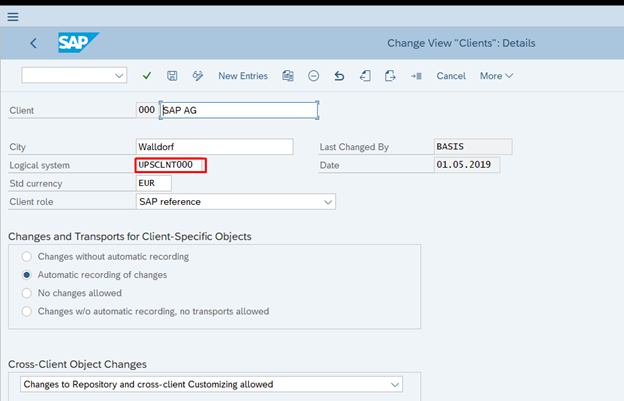The image size is (624, 401).
Task: Click the Client field label
Action: click(21, 111)
